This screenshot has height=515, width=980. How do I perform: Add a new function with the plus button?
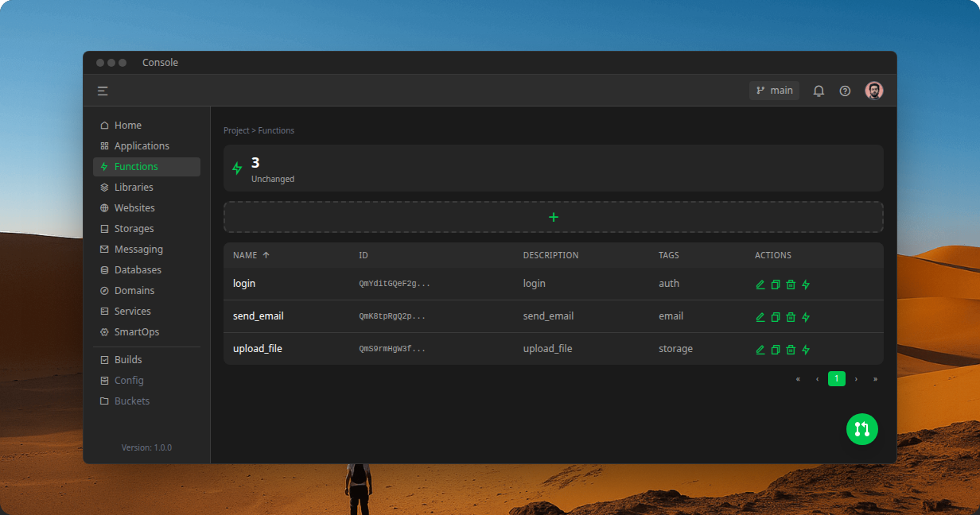click(x=554, y=216)
